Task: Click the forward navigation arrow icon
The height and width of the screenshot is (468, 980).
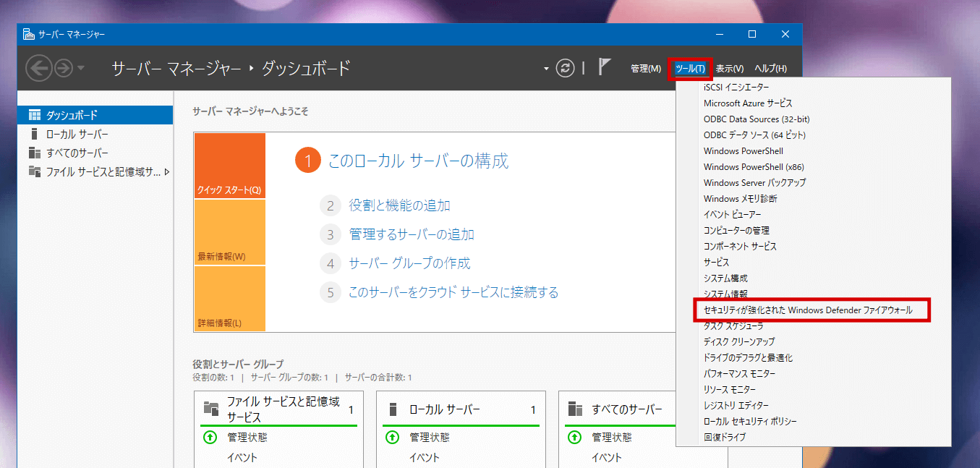Action: pyautogui.click(x=63, y=68)
